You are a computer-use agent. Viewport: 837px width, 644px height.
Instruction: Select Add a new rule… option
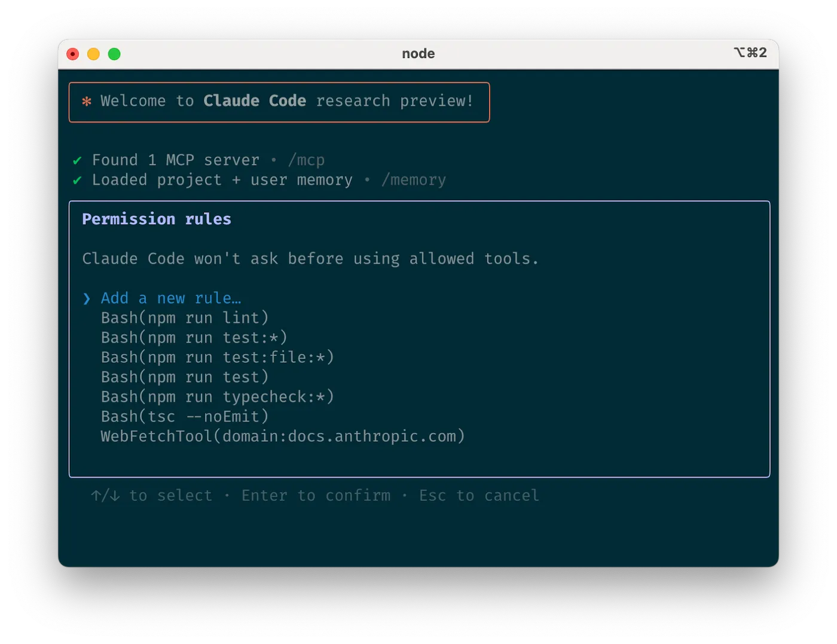pyautogui.click(x=171, y=298)
